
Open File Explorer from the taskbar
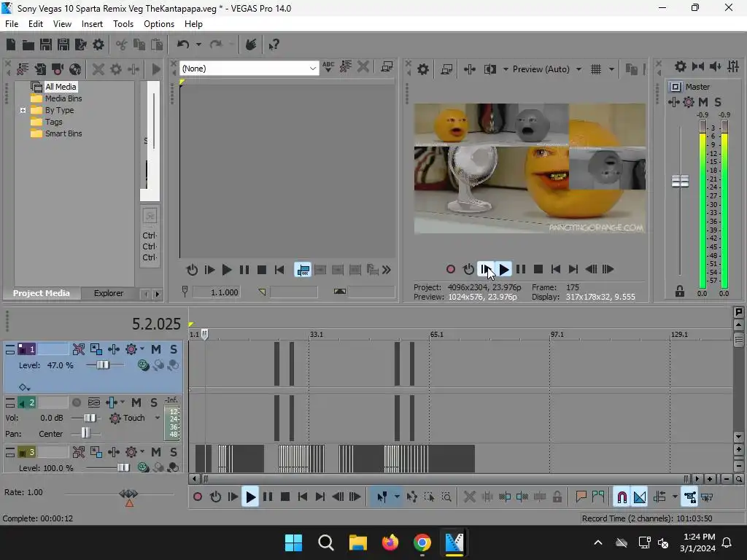point(357,542)
